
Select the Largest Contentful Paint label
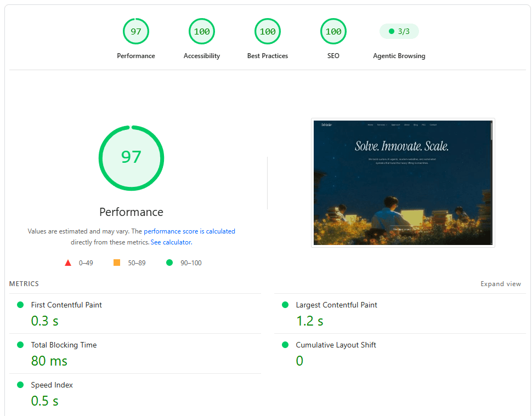[x=336, y=305]
